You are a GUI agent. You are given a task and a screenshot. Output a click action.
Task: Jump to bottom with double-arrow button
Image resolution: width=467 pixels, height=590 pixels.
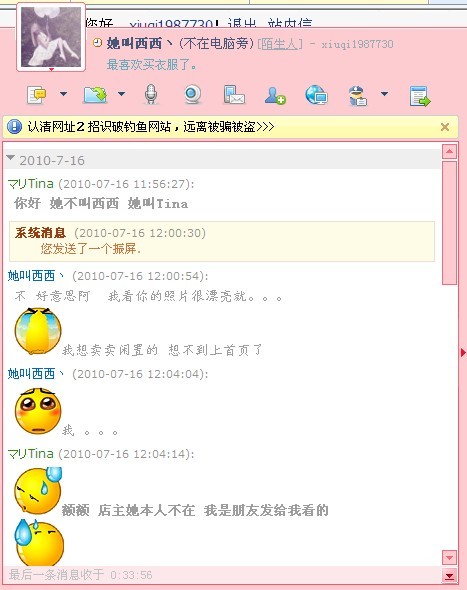449,576
